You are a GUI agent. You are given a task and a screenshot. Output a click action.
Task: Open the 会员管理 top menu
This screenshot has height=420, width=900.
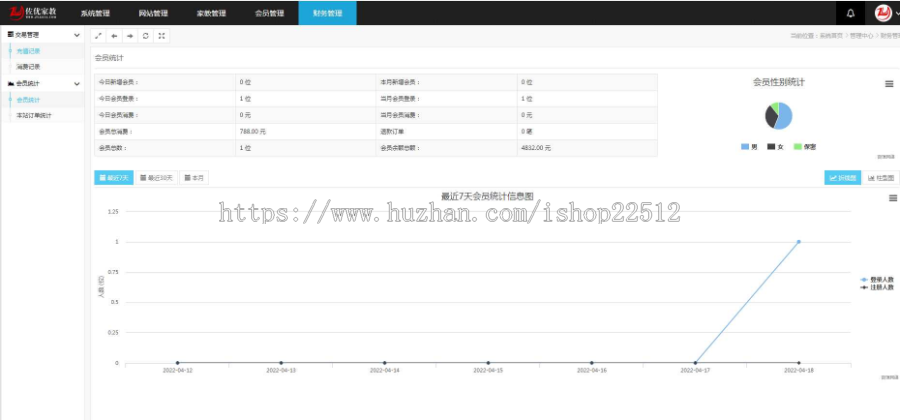click(269, 13)
